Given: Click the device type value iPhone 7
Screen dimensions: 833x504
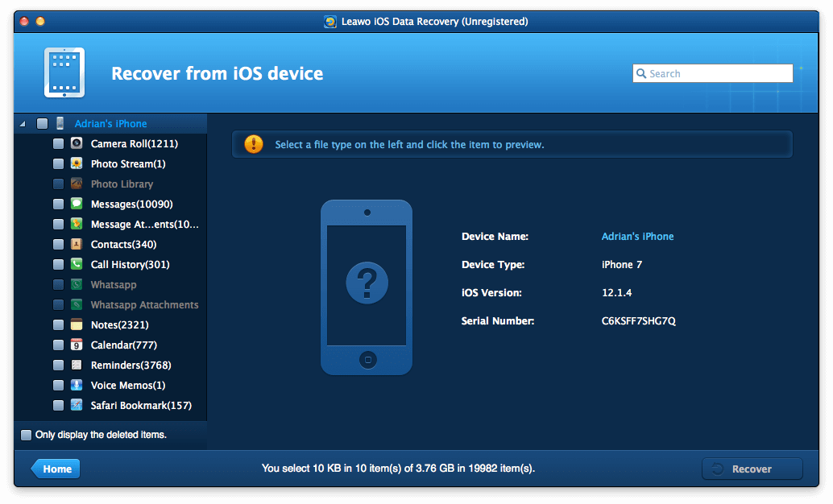Looking at the screenshot, I should coord(622,265).
